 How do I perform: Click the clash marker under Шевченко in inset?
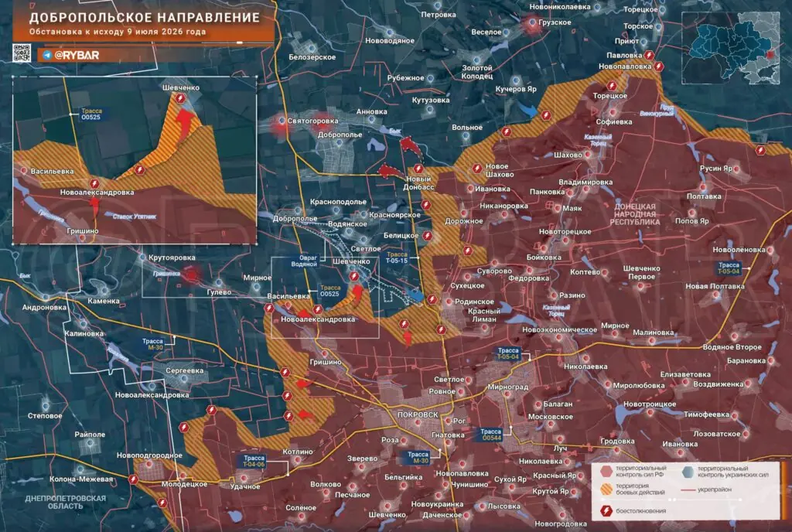point(180,98)
